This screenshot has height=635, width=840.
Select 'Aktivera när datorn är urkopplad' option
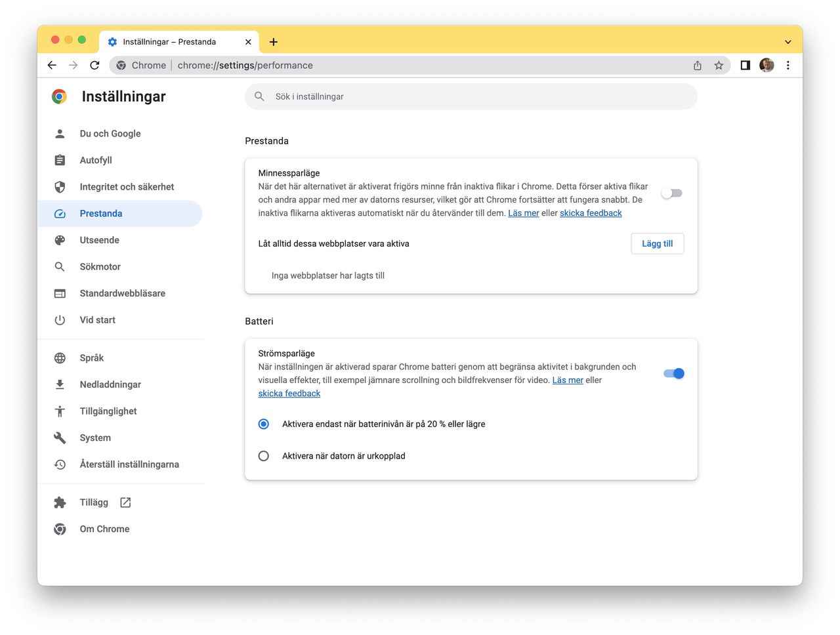[263, 455]
